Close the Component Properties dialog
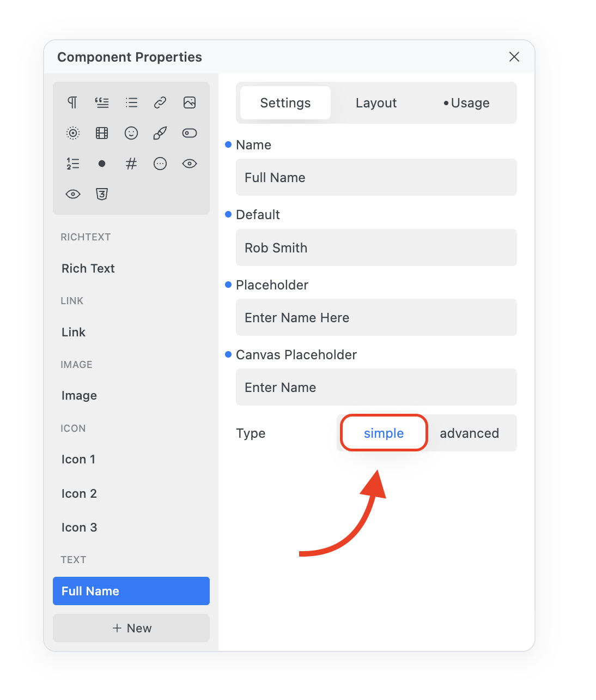This screenshot has height=700, width=596. (x=514, y=57)
